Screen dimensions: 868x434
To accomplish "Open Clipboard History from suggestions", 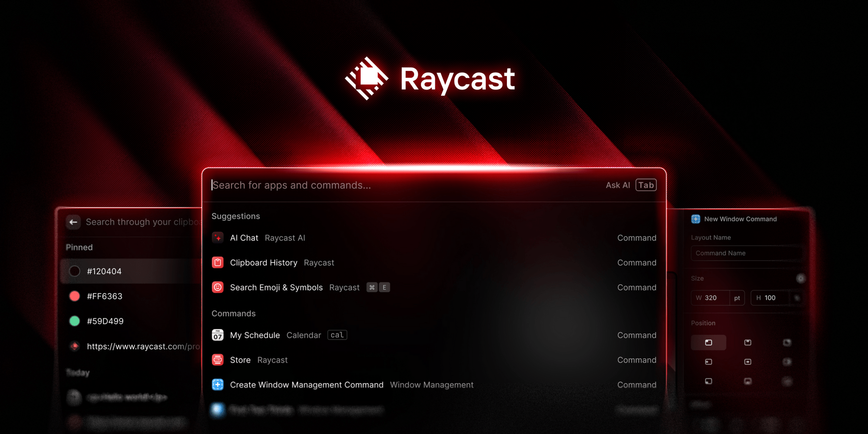I will coord(434,263).
